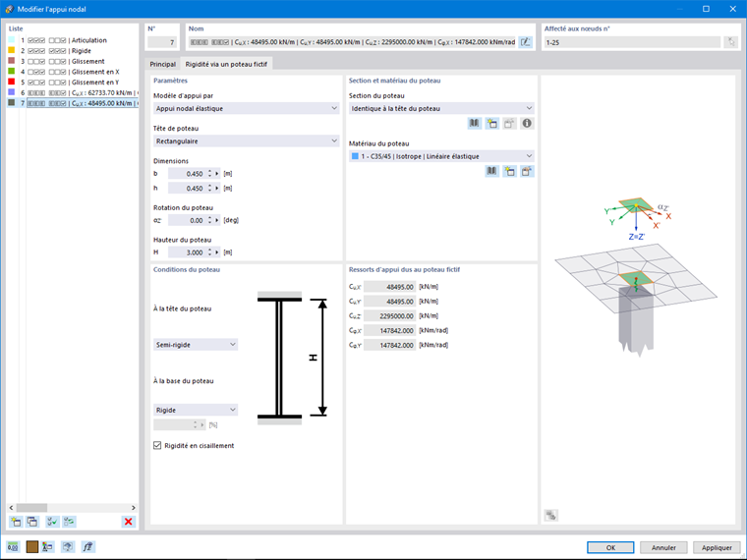Select list item 3 Glissement

tap(73, 62)
